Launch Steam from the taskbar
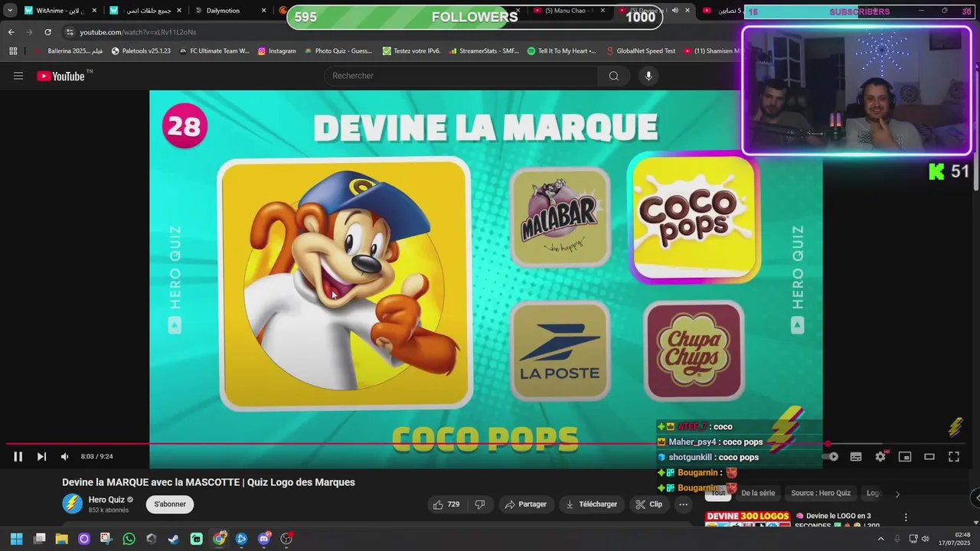 [x=174, y=539]
